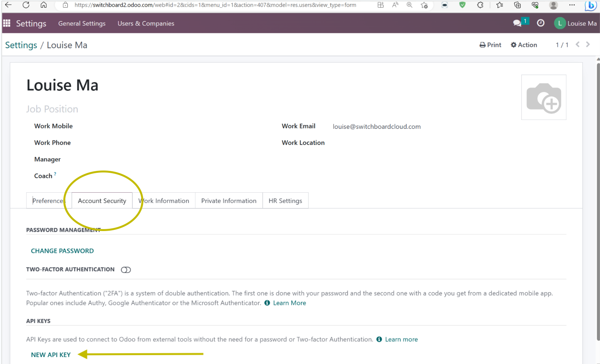The height and width of the screenshot is (364, 600).
Task: Click NEW API KEY to create a key
Action: point(51,354)
